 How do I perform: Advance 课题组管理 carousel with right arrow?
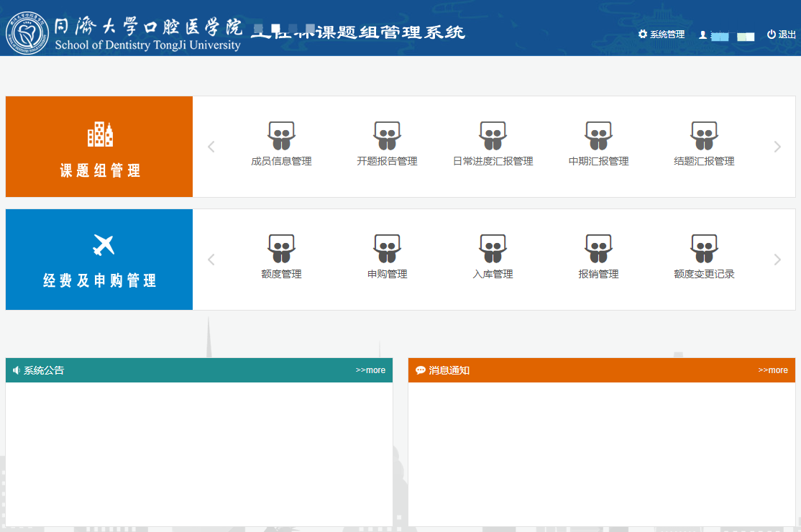click(x=777, y=147)
